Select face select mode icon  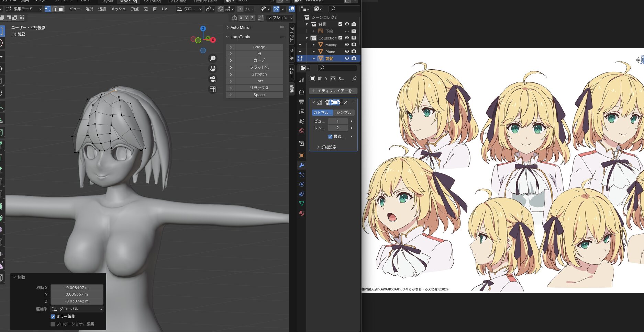(x=61, y=9)
